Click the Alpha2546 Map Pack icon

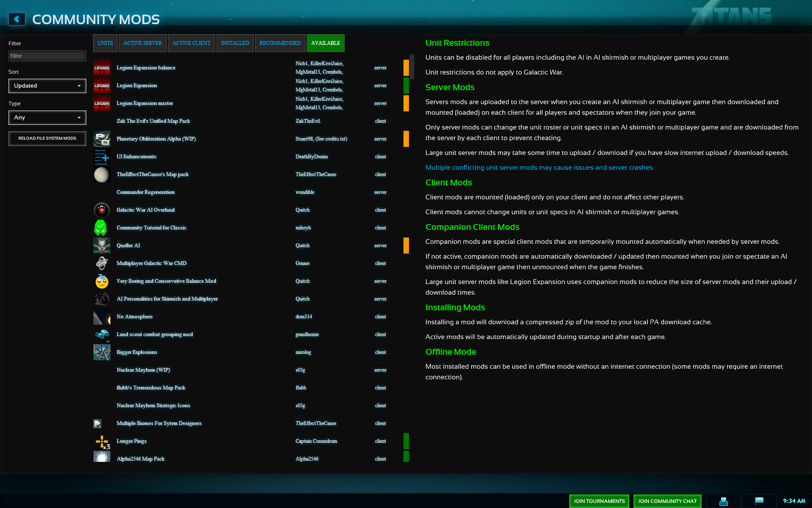[x=101, y=456]
